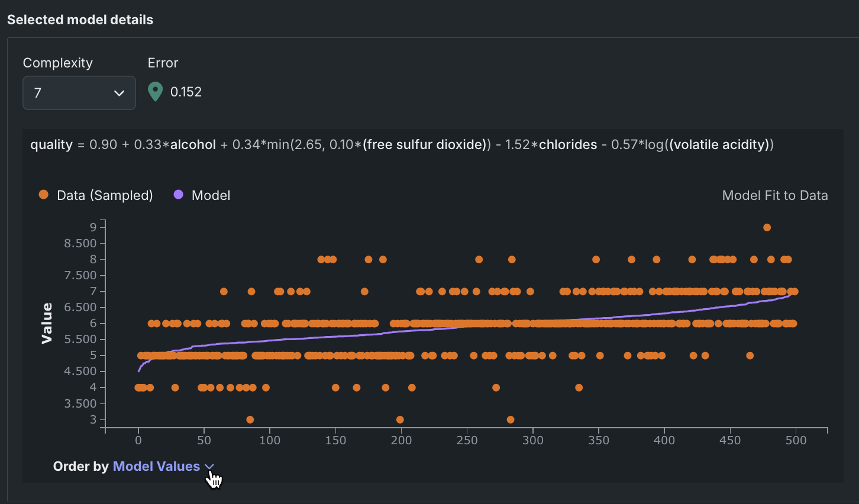
Task: Toggle the Model legend label
Action: (211, 195)
